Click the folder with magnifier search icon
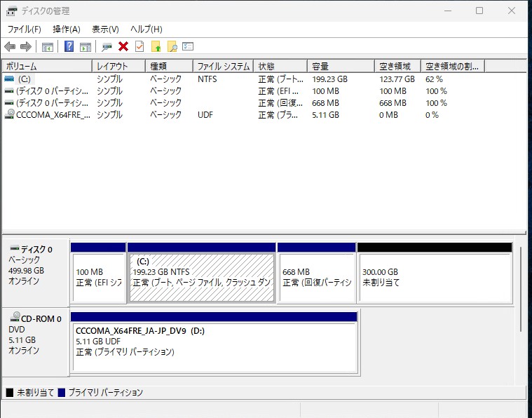This screenshot has height=418, width=532. pyautogui.click(x=172, y=46)
